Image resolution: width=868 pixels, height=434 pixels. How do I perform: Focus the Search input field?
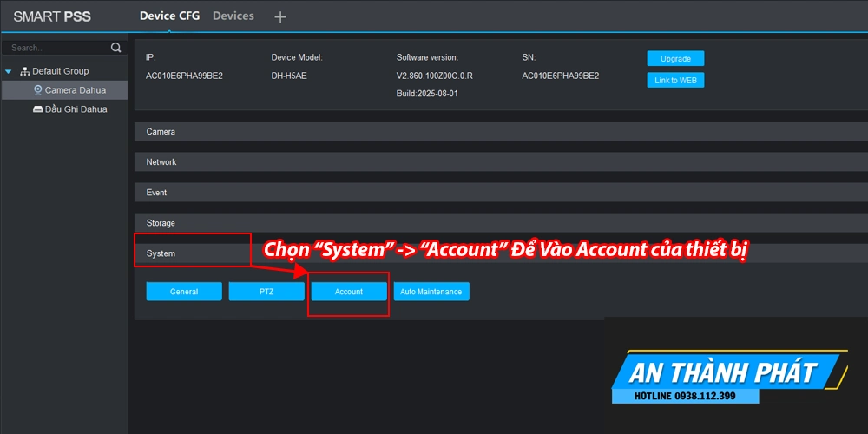tap(56, 48)
